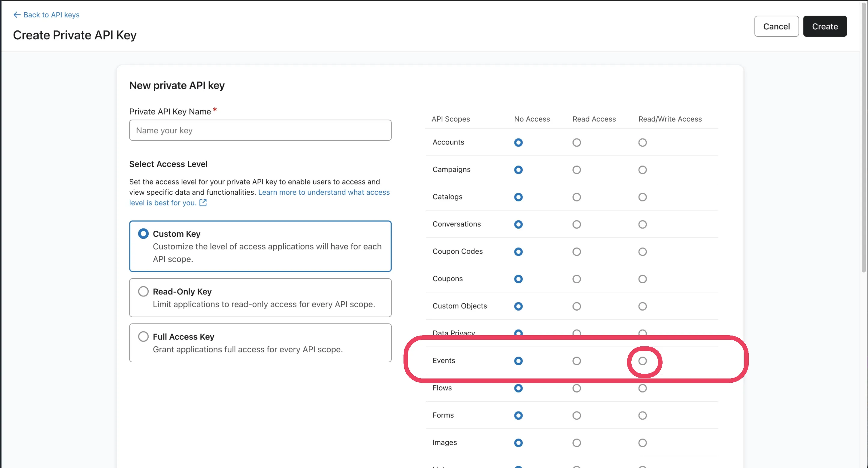Screen dimensions: 868x468
Task: Select the Read-Only Key option
Action: click(x=260, y=297)
